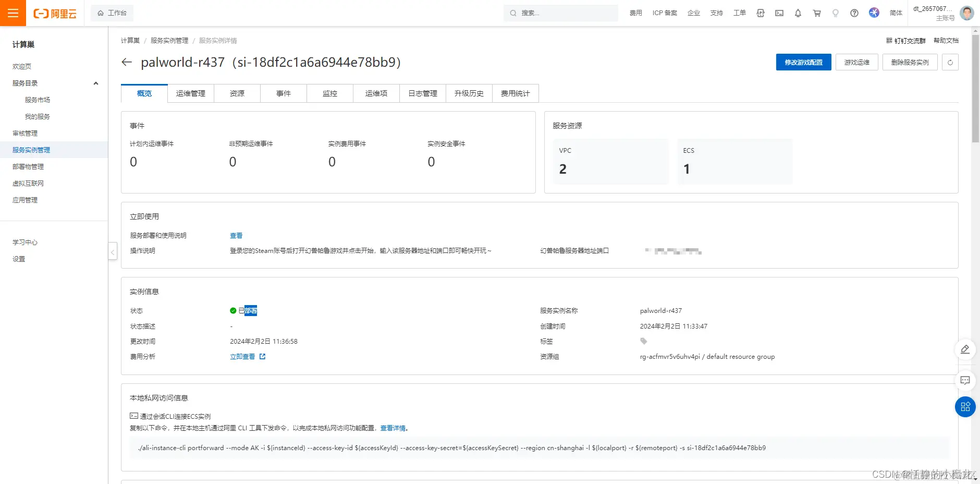980x484 pixels.
Task: Click the floating feedback chat icon
Action: click(965, 380)
